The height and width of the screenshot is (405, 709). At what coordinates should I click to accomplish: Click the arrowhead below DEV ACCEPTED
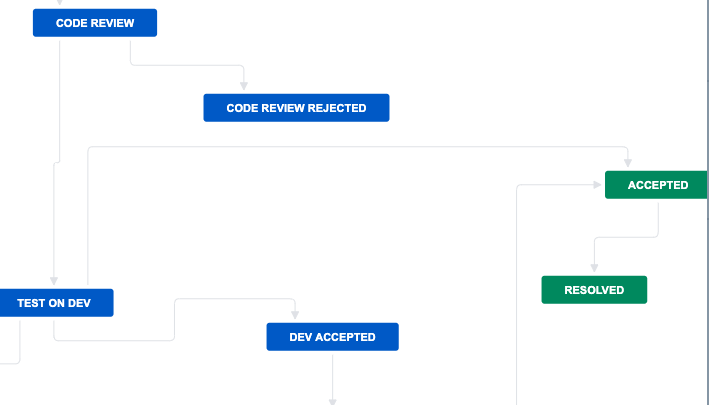tap(332, 402)
